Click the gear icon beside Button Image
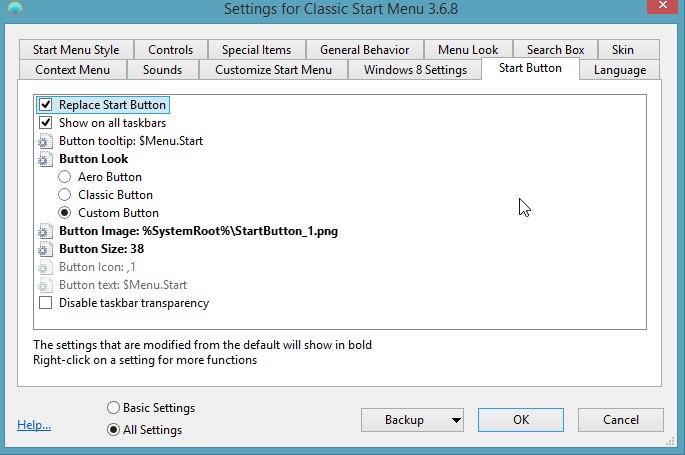The image size is (685, 455). tap(45, 231)
